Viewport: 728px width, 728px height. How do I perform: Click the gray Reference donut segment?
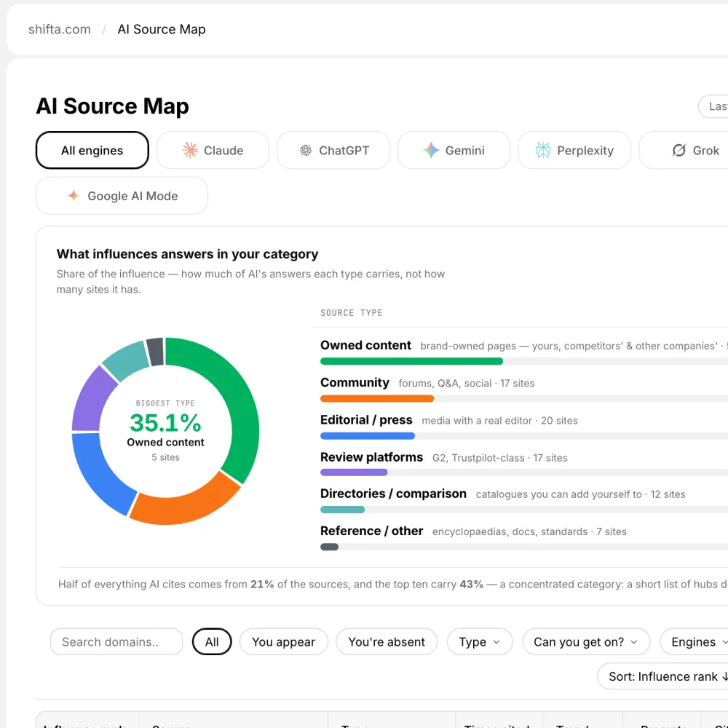(x=156, y=352)
